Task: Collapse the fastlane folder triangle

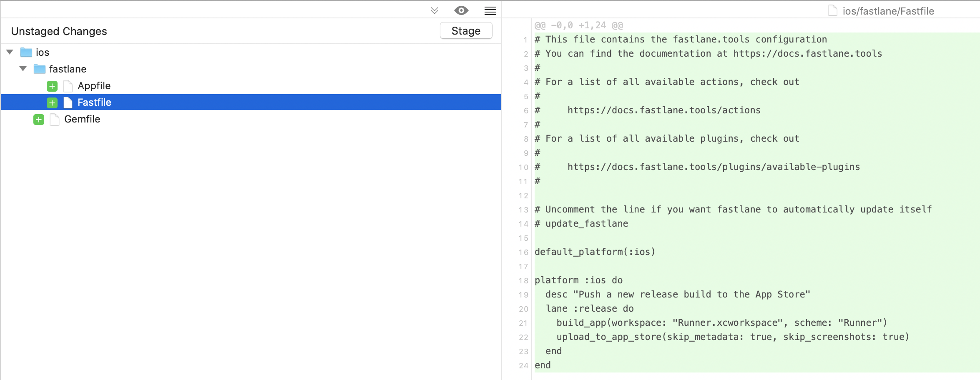Action: point(23,69)
